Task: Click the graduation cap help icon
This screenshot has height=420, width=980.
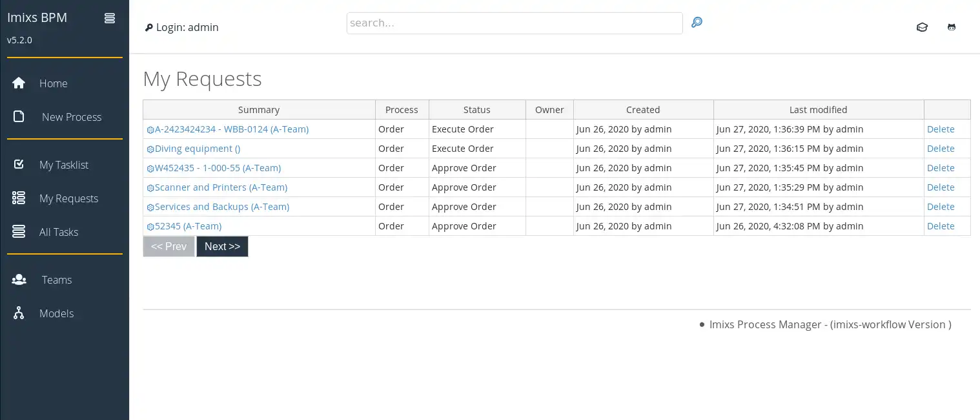Action: pyautogui.click(x=922, y=27)
